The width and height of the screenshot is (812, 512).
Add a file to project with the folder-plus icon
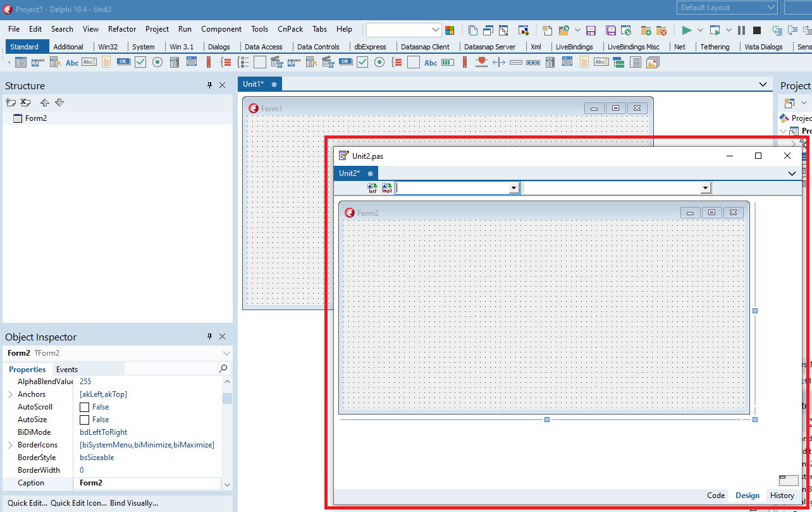pyautogui.click(x=646, y=30)
